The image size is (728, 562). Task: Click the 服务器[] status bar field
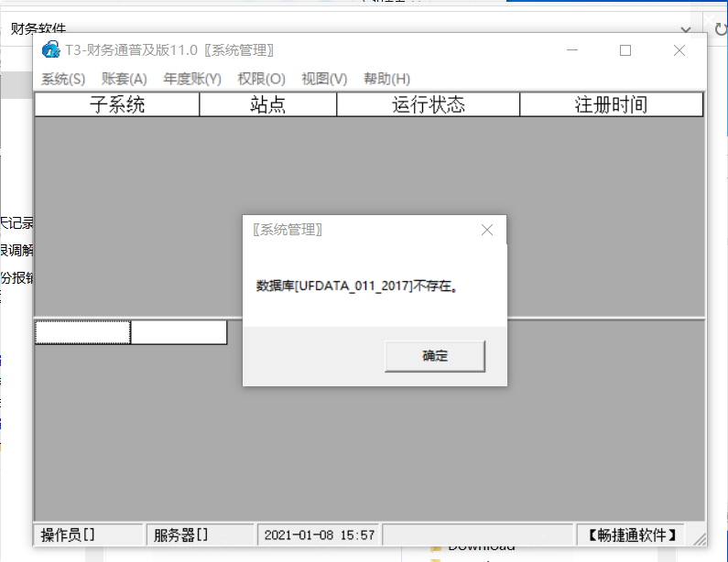click(201, 535)
